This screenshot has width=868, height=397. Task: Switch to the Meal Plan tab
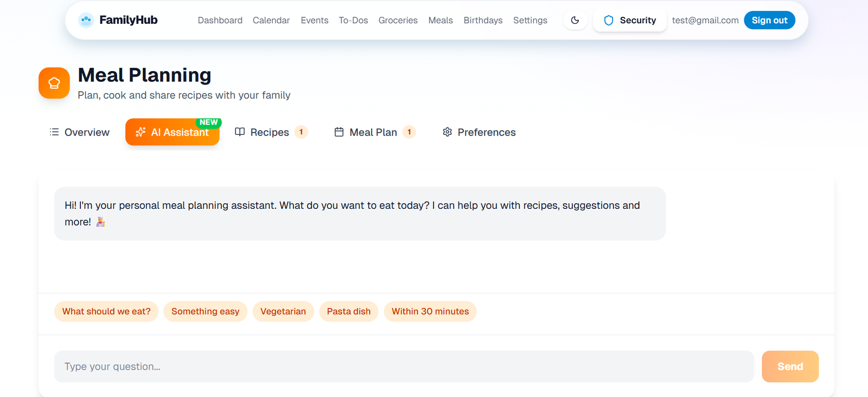374,132
